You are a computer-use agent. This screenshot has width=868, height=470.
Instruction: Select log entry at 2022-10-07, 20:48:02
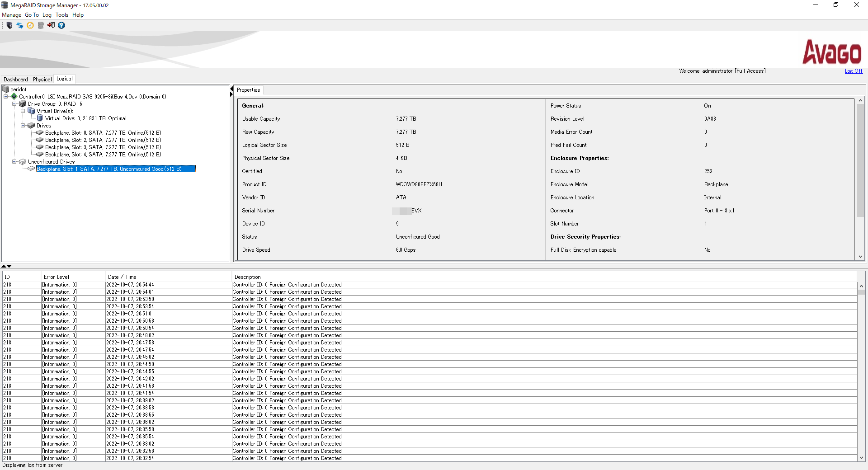429,335
